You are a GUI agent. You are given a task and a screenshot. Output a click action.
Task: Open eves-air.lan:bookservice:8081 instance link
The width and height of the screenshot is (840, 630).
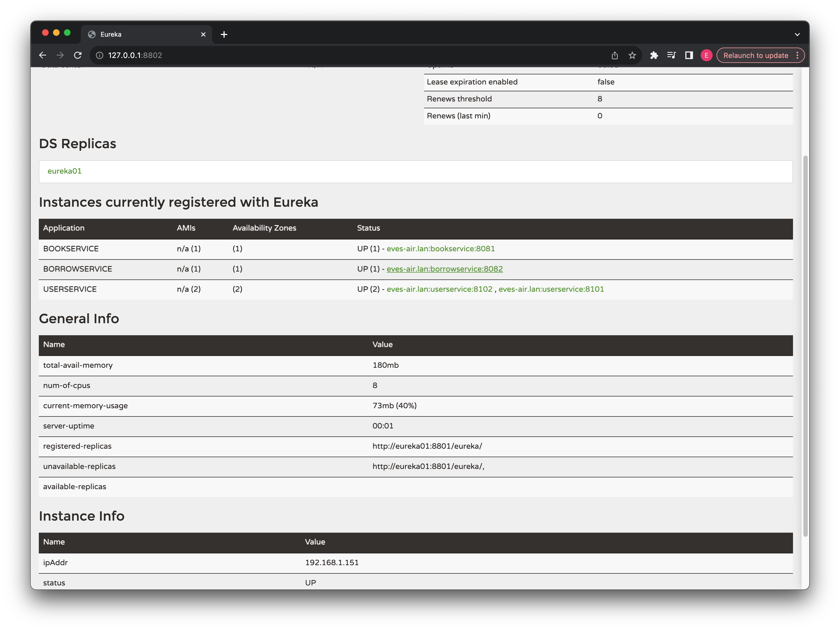click(440, 249)
